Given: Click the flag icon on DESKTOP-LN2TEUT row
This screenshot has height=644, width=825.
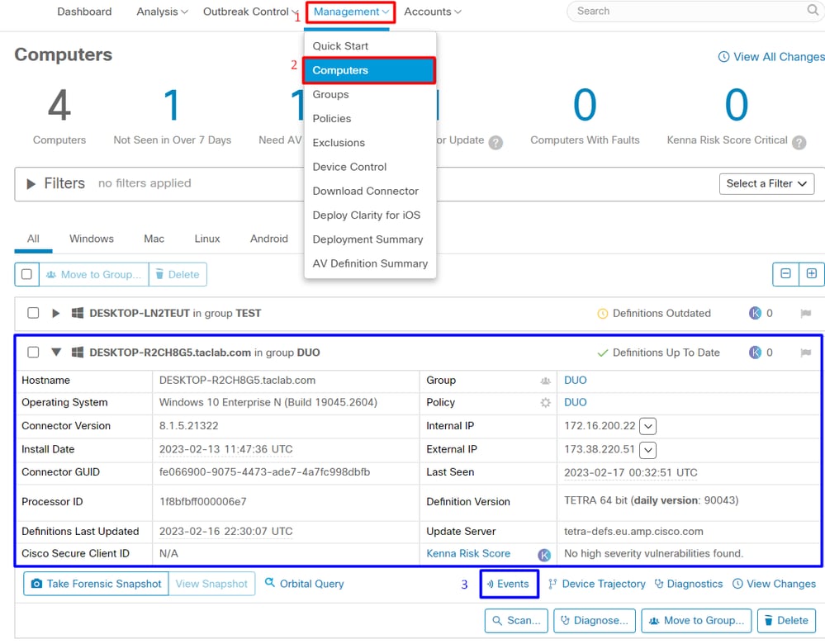Looking at the screenshot, I should point(805,314).
